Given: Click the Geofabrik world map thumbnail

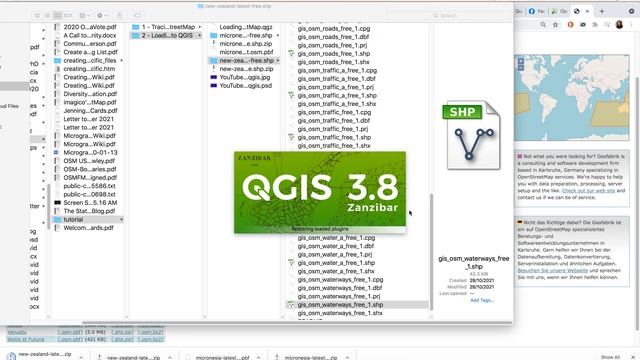Looking at the screenshot, I should 571,98.
